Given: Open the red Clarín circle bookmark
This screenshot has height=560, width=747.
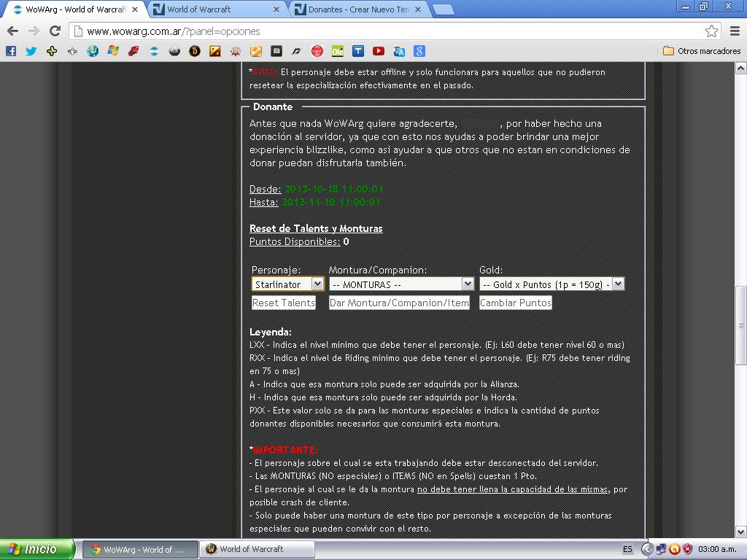Looking at the screenshot, I should coord(317,51).
